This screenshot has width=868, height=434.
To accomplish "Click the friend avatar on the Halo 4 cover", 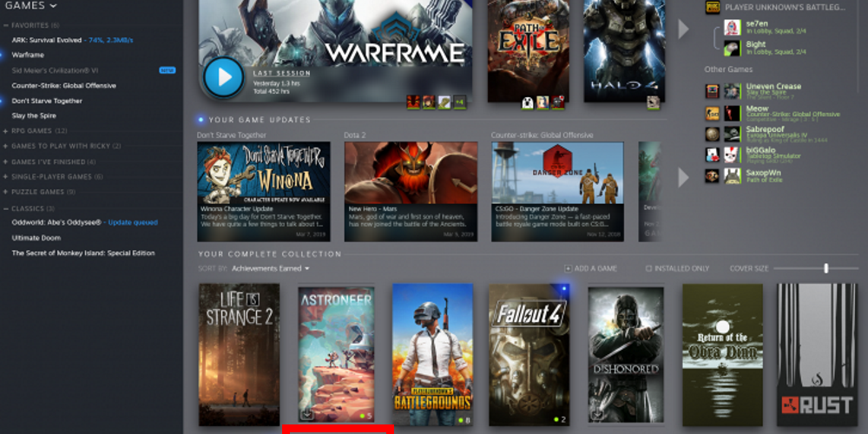I will [654, 102].
